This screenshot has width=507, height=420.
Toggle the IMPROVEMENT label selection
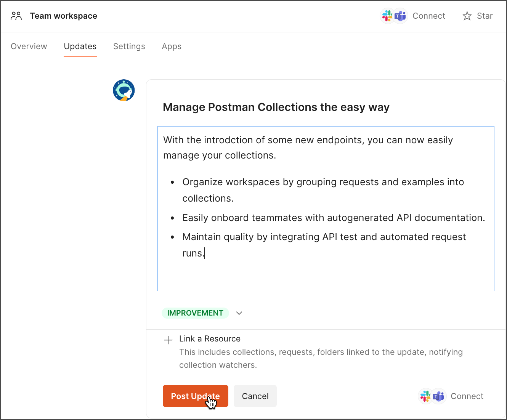coord(195,313)
